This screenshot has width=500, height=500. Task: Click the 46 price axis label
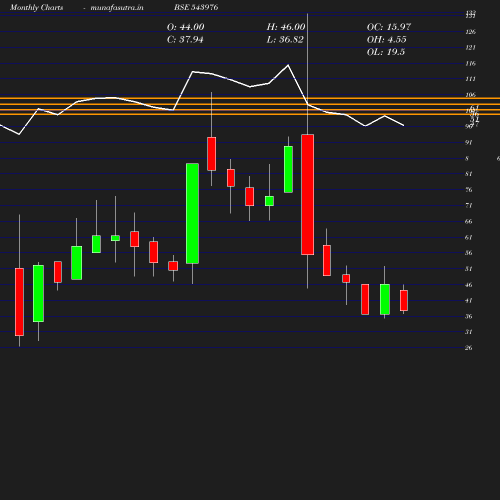[x=469, y=285]
